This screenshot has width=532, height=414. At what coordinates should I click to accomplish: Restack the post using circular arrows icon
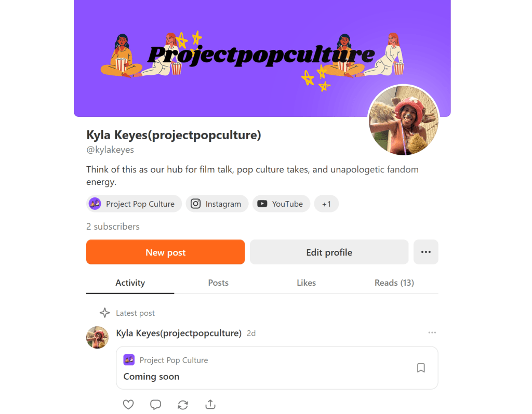point(183,405)
